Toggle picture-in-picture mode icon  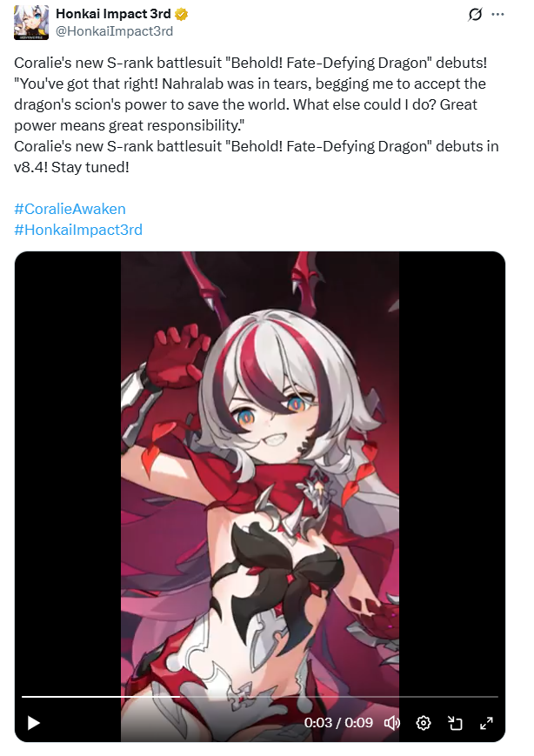coord(455,723)
